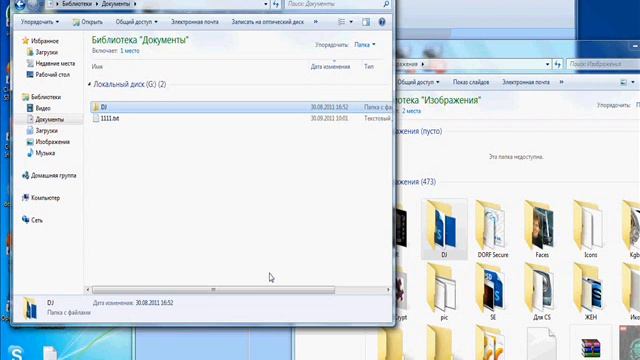Click Записать на оптический диск
The height and width of the screenshot is (360, 640).
(268, 22)
